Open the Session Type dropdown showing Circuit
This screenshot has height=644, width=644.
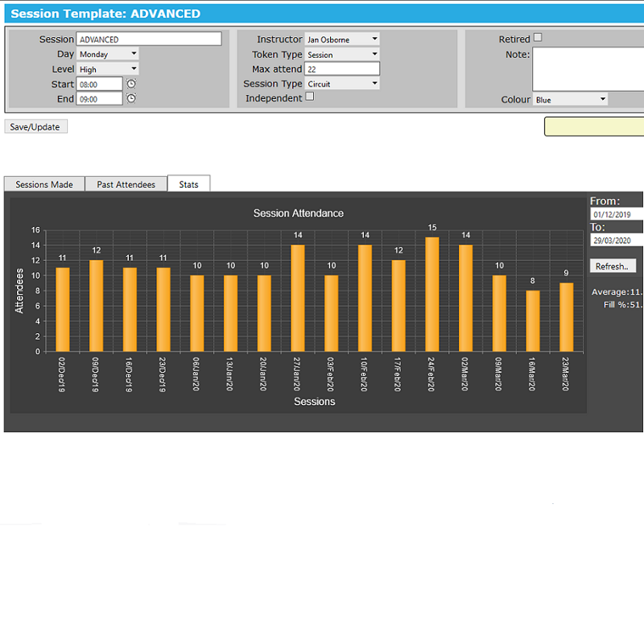click(x=341, y=84)
